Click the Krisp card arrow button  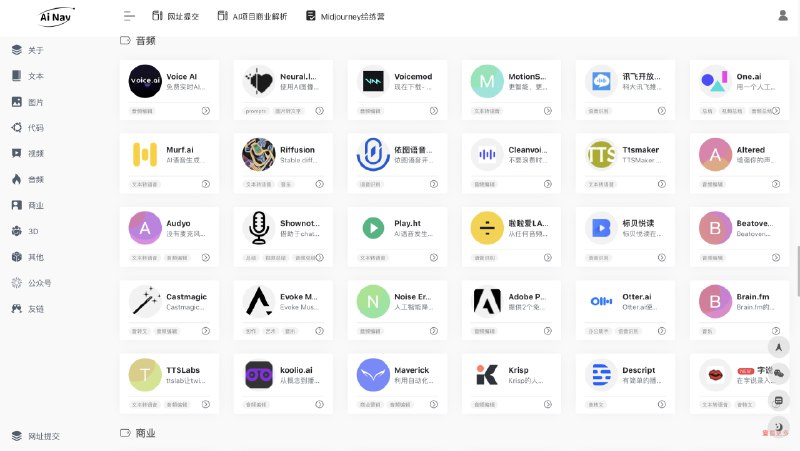[547, 404]
